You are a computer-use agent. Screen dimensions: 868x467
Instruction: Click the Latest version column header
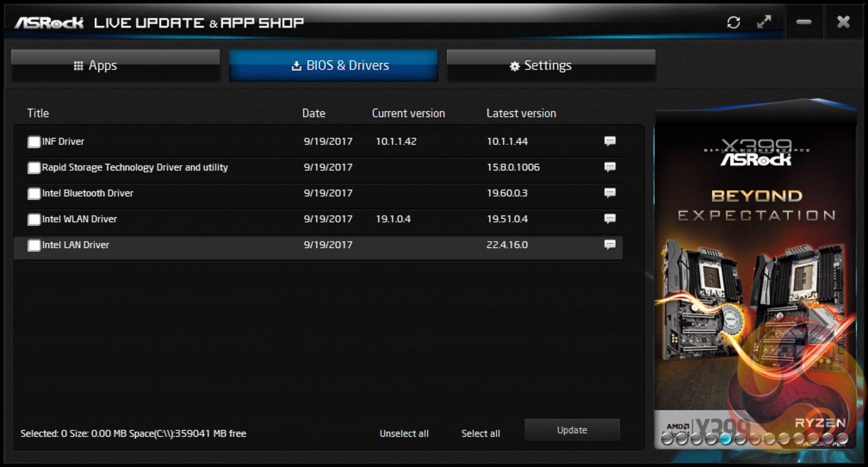coord(521,113)
